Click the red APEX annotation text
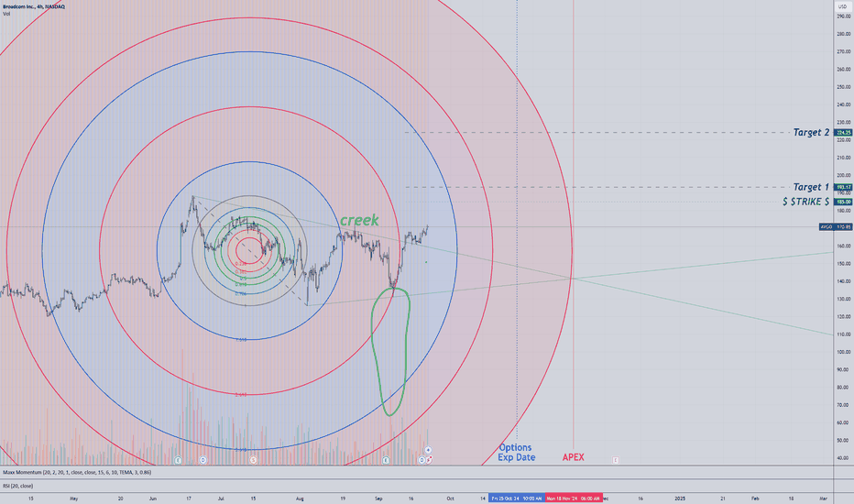 click(x=573, y=457)
